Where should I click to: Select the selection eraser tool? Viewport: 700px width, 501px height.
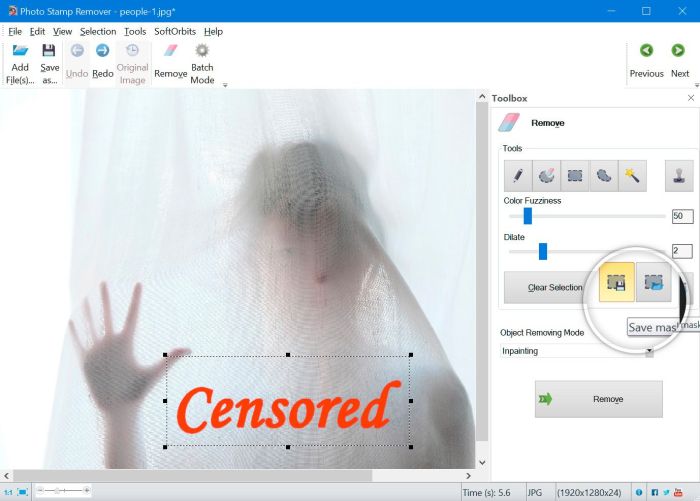(546, 175)
